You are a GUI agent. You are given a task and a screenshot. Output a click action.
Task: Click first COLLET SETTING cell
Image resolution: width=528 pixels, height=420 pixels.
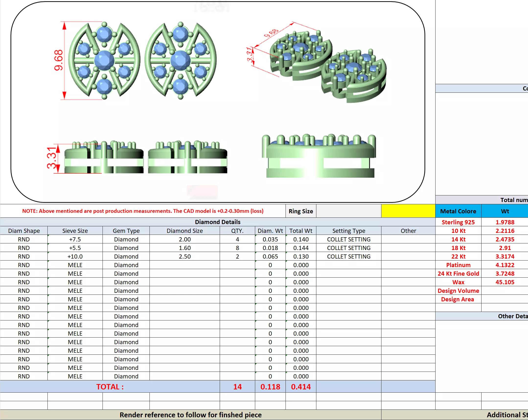click(x=348, y=239)
